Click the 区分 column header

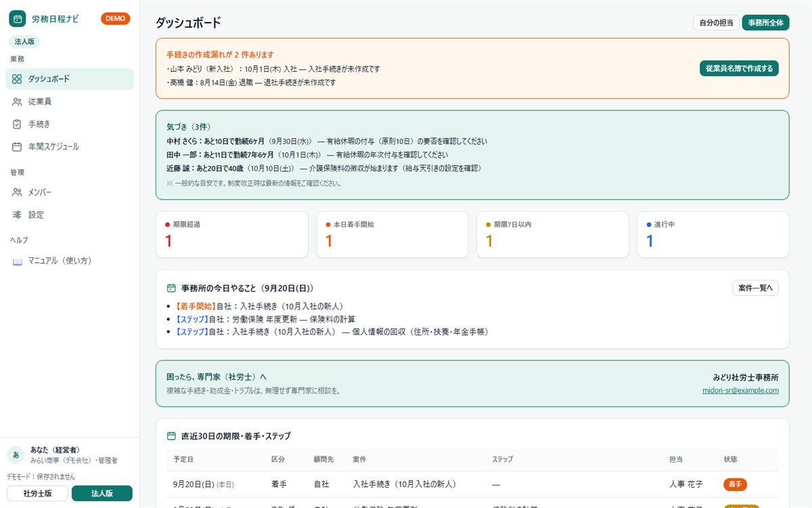(278, 459)
